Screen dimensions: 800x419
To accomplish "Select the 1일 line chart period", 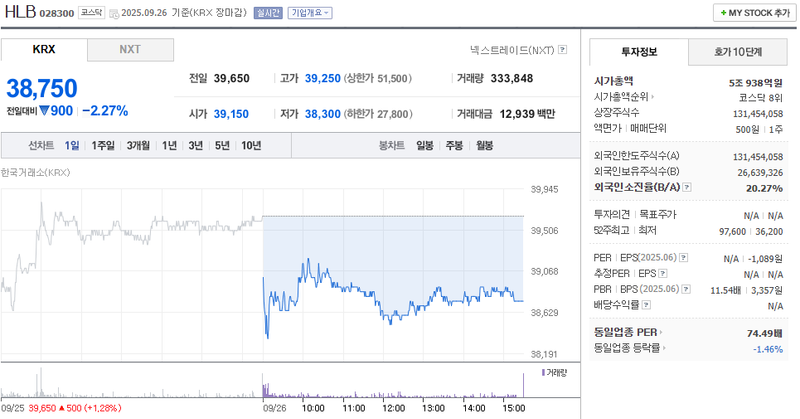I will [72, 145].
